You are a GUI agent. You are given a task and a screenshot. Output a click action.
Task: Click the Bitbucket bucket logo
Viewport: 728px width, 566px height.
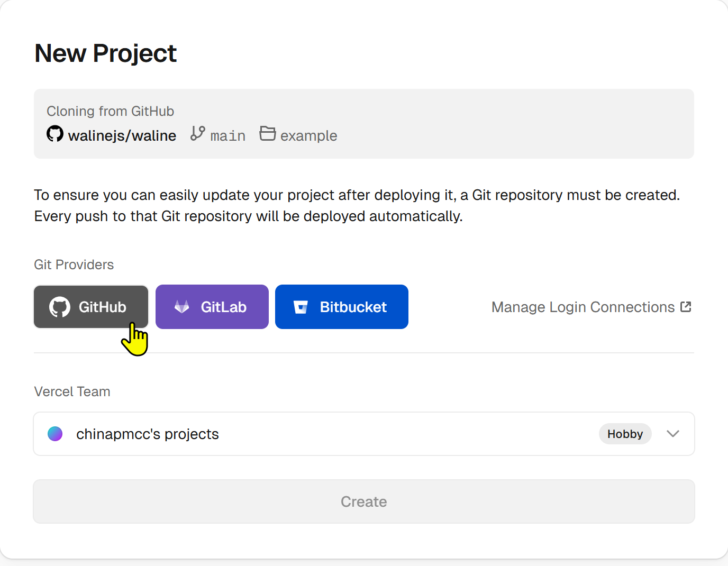301,307
